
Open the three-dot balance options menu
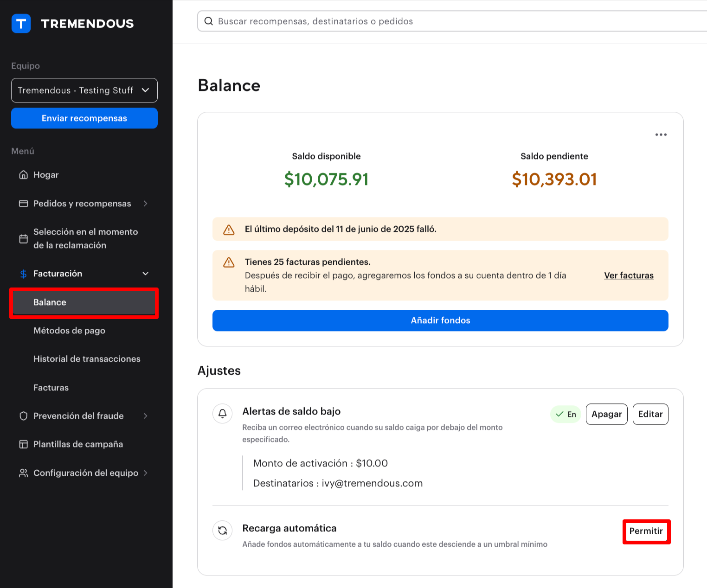pyautogui.click(x=661, y=134)
